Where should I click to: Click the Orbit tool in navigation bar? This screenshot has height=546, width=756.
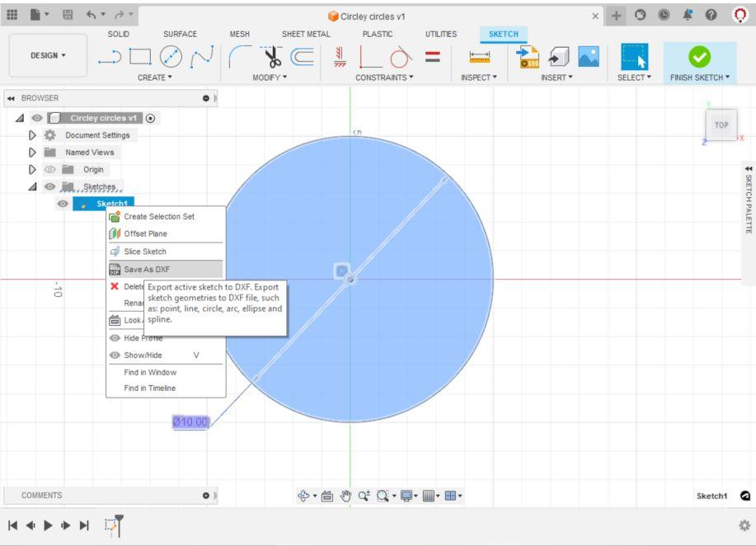coord(303,496)
